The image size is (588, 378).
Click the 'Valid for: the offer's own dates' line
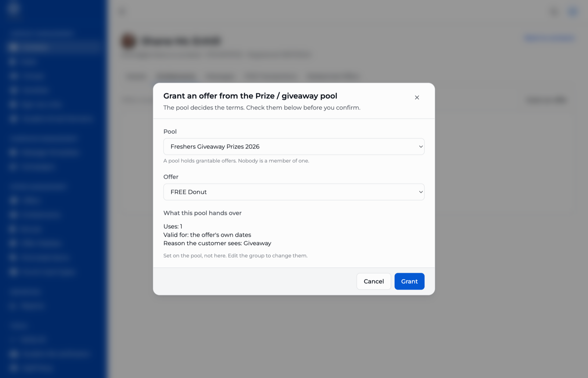pos(207,235)
